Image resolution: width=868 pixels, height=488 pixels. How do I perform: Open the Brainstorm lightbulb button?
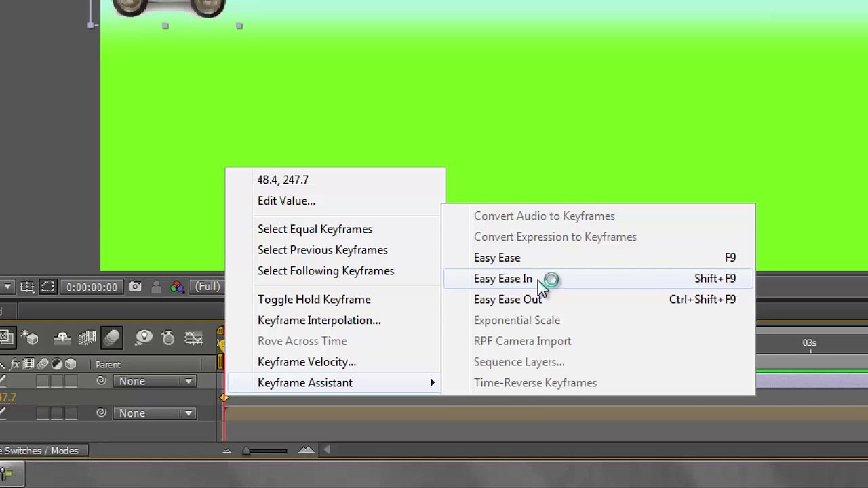(143, 338)
